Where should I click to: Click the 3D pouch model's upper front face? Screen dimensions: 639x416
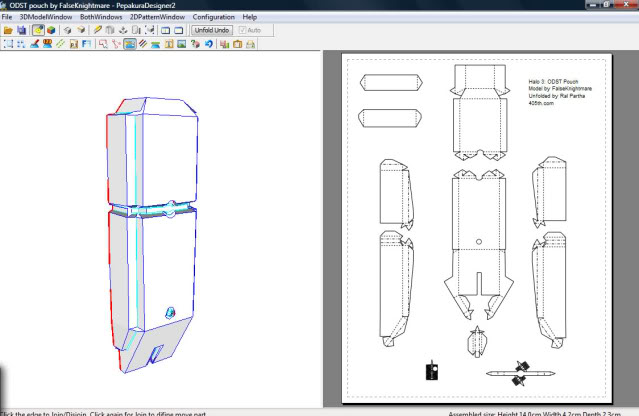tap(170, 159)
